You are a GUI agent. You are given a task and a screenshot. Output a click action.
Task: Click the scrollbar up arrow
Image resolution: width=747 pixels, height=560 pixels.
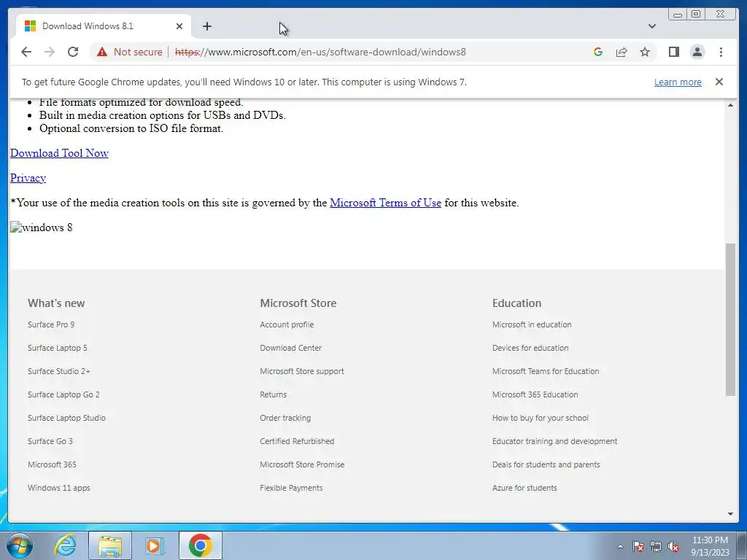click(x=730, y=105)
